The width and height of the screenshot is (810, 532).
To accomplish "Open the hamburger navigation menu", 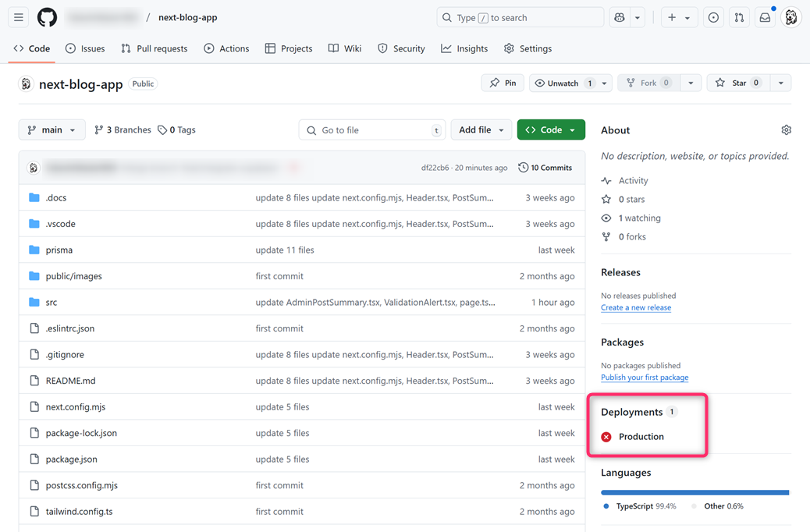I will click(19, 17).
